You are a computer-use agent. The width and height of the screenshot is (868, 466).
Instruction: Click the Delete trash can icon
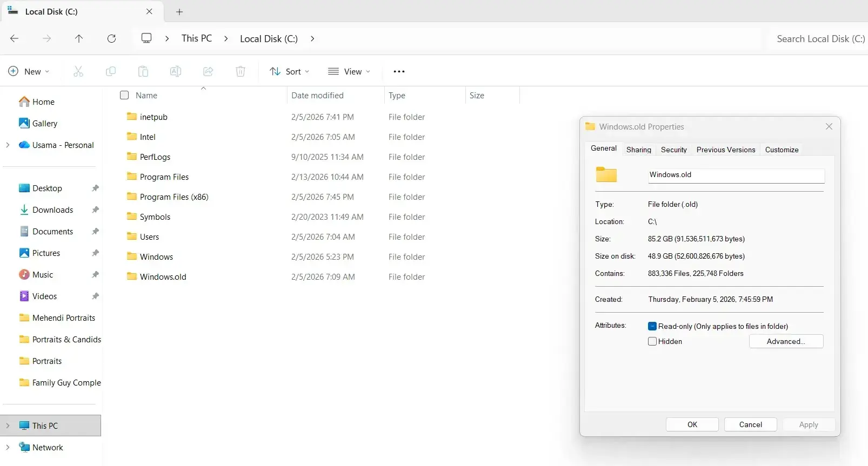pos(241,71)
